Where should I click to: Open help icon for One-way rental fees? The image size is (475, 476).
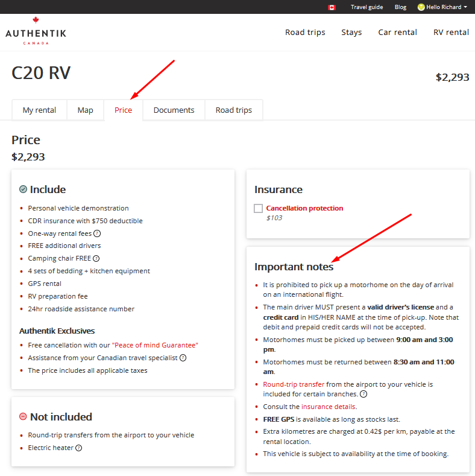[x=97, y=233]
